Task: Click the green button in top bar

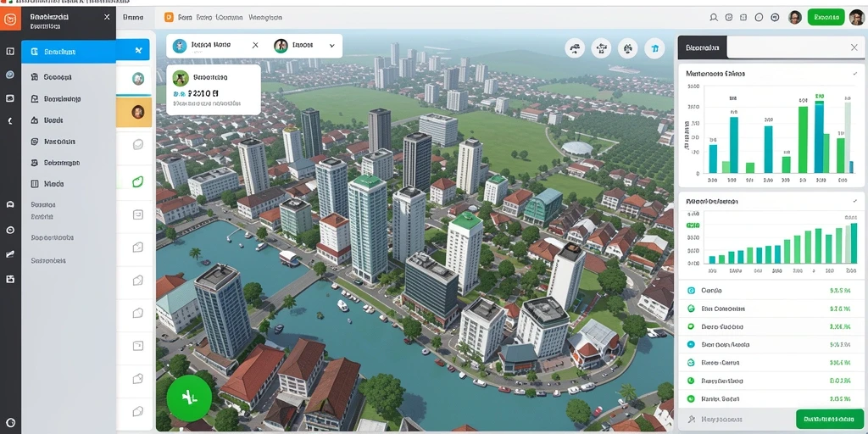Action: click(826, 17)
